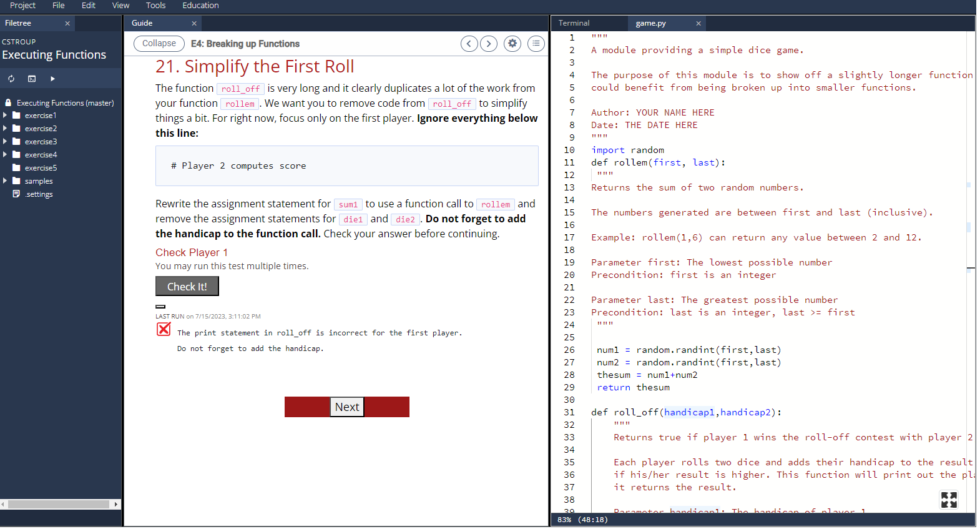Switch to the Terminal tab
The image size is (980, 529).
[574, 23]
